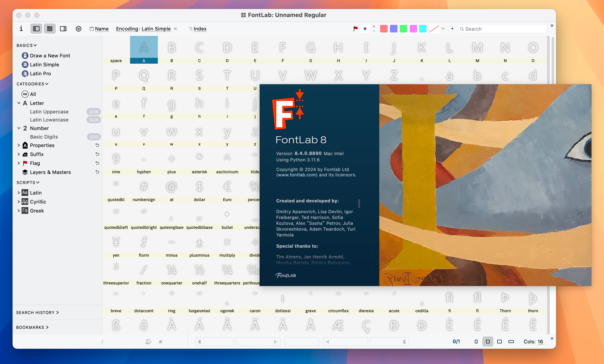Viewport: 604px width, 364px height.
Task: Open the font filter list icon
Action: point(78,29)
